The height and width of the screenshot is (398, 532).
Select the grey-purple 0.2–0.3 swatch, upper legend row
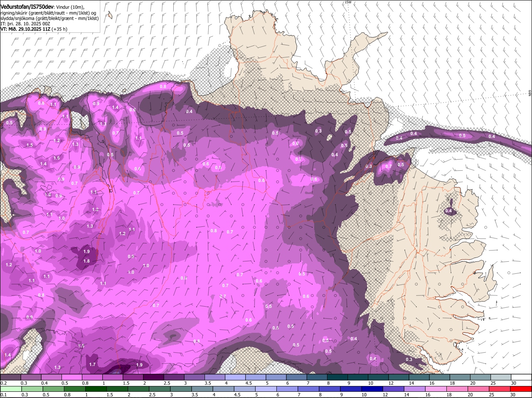pyautogui.click(x=10, y=377)
